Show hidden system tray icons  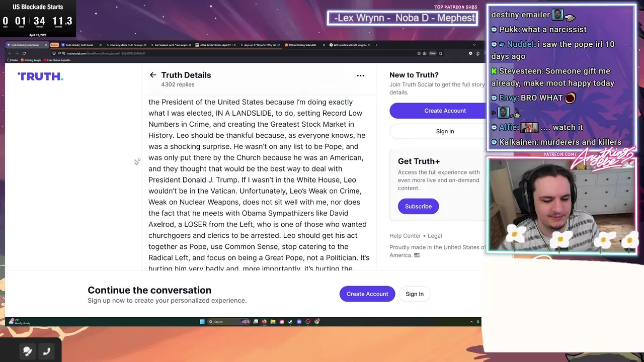[471, 322]
